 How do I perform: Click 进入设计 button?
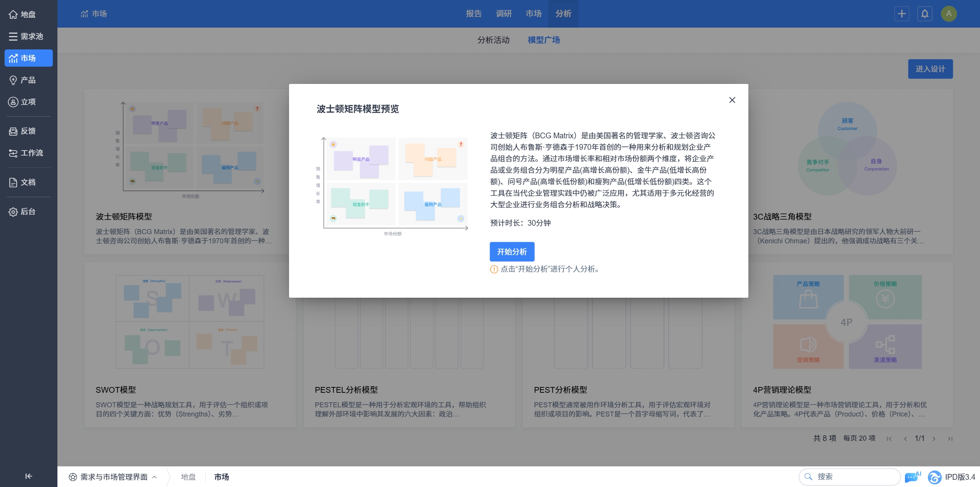(x=930, y=69)
